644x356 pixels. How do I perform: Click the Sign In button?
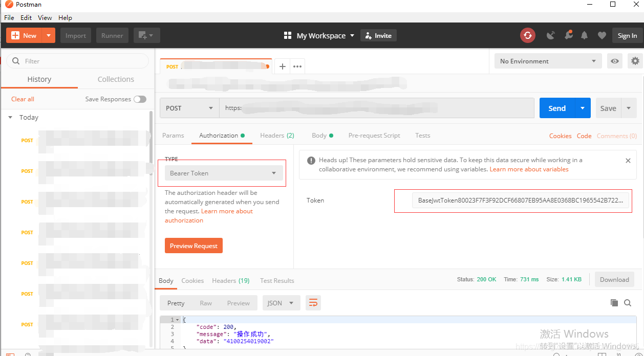(x=627, y=35)
